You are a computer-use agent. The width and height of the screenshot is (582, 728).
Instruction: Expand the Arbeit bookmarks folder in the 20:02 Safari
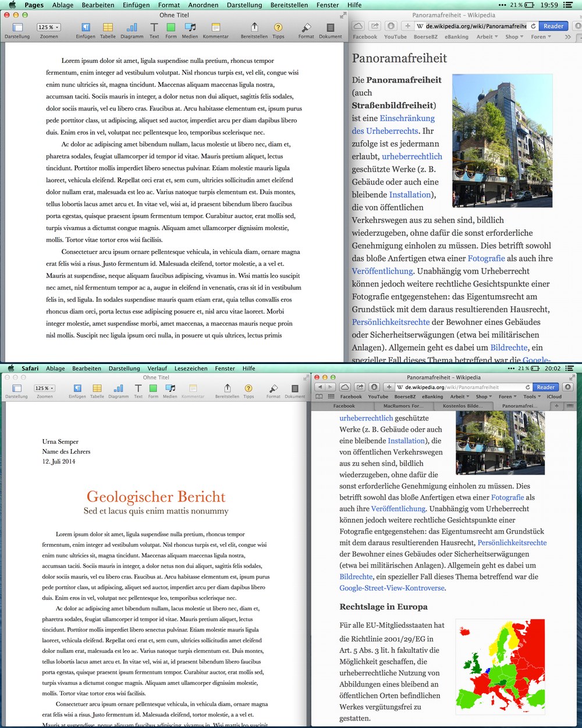pyautogui.click(x=460, y=397)
